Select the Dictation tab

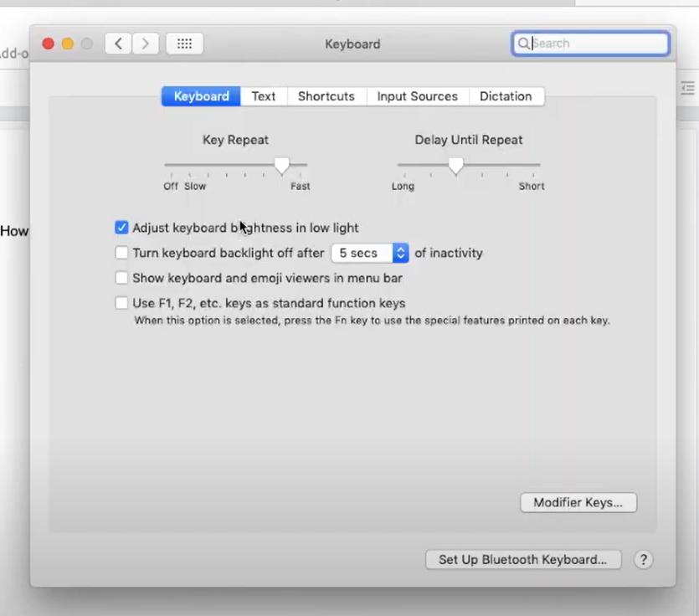click(506, 96)
